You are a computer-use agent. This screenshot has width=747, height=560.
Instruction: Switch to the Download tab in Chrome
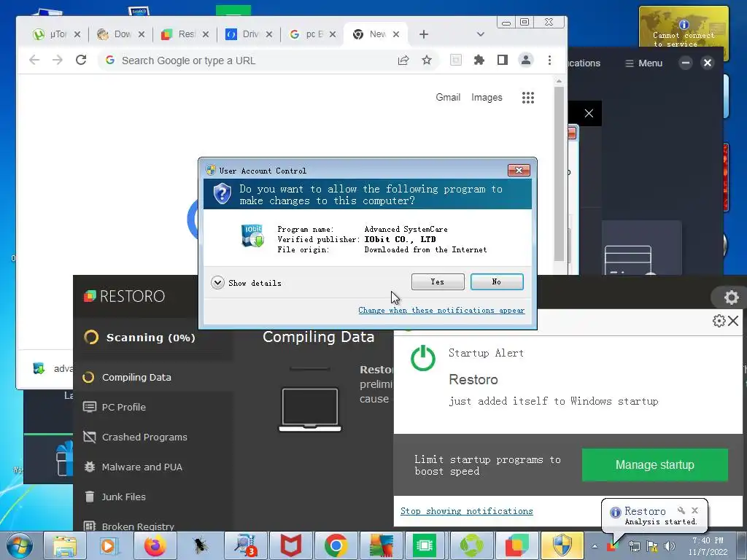[x=120, y=34]
